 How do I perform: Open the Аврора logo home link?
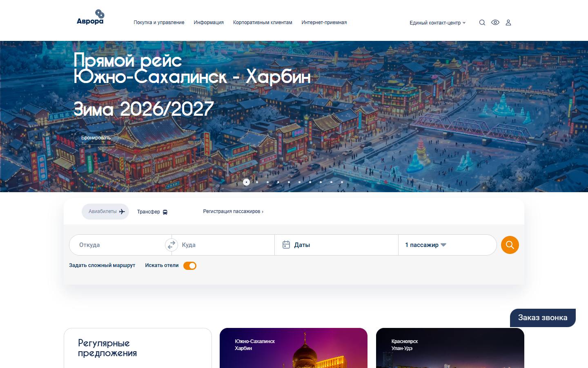90,17
